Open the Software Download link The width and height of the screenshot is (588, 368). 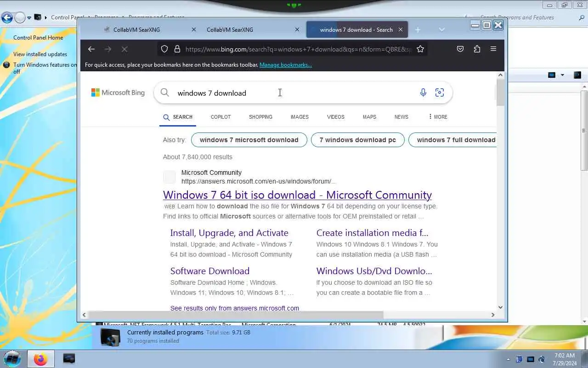click(x=210, y=271)
